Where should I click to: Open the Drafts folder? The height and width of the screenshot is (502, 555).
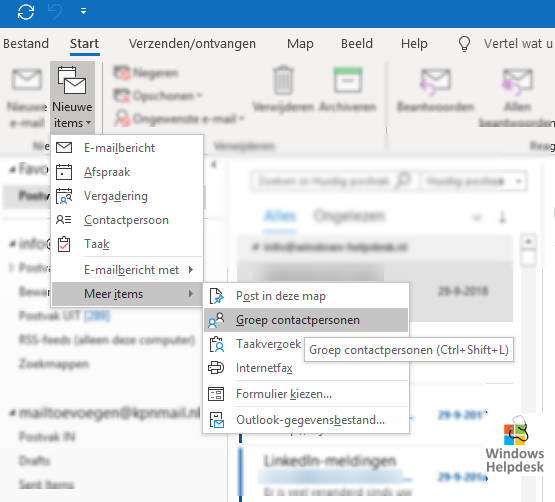coord(34,461)
